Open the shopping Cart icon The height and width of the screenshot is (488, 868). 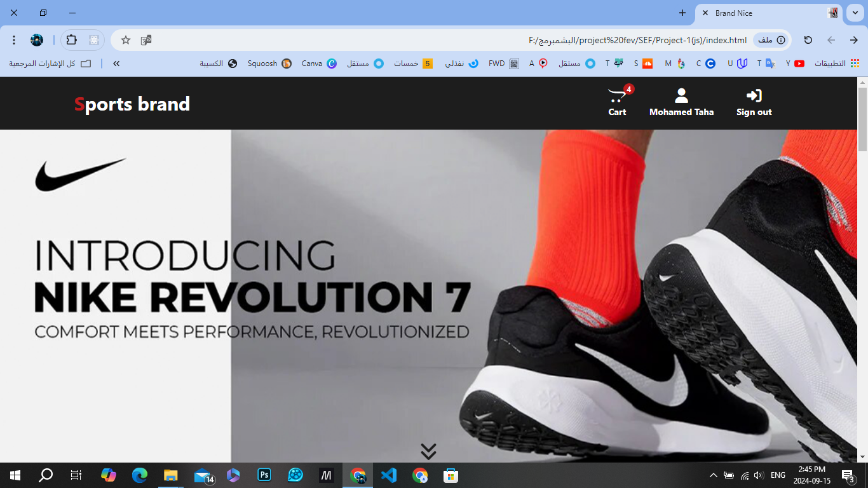click(x=617, y=97)
